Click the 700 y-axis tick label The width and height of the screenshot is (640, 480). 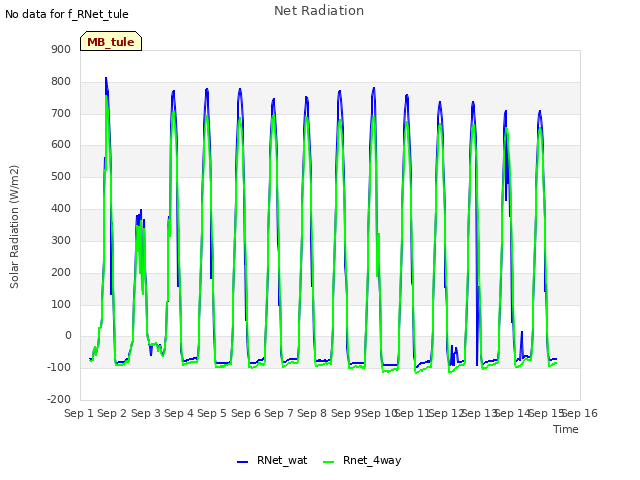(x=61, y=113)
